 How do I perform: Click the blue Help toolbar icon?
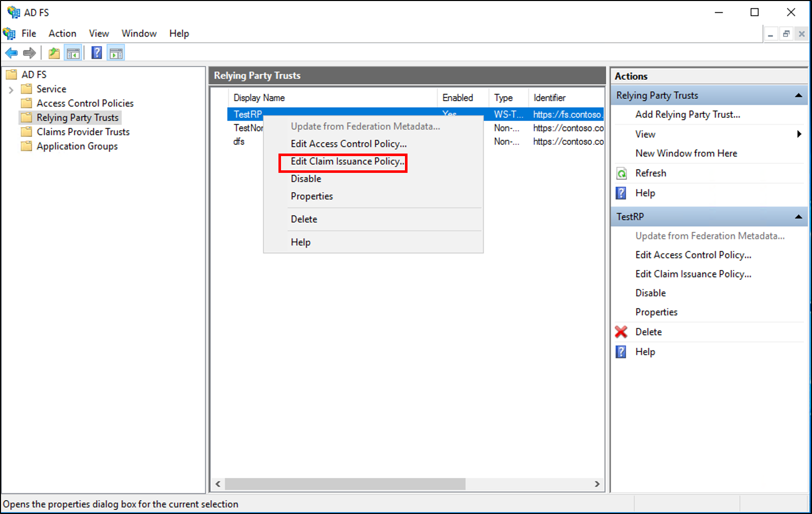tap(97, 53)
